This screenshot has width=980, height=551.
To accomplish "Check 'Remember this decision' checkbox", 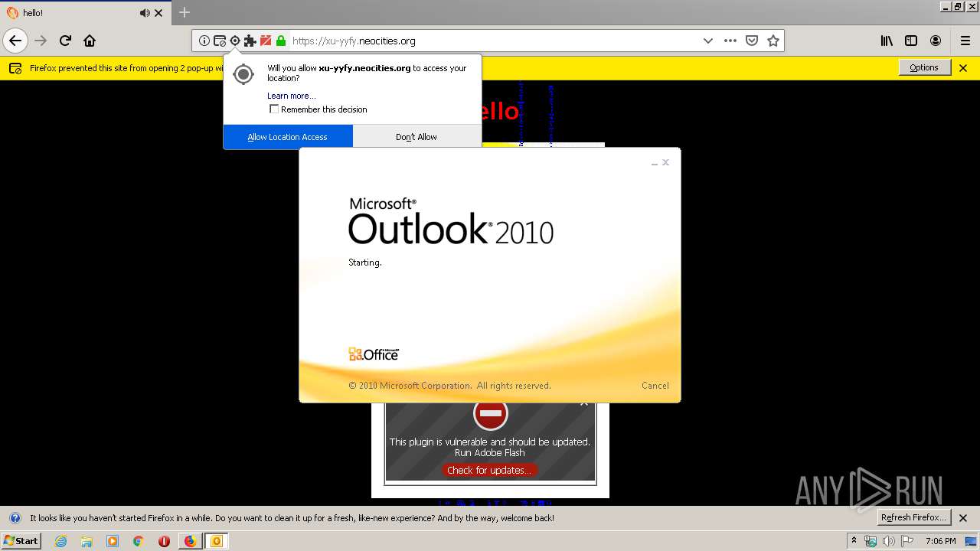I will click(x=274, y=109).
